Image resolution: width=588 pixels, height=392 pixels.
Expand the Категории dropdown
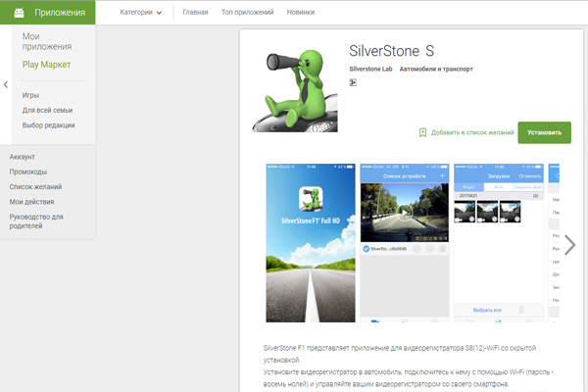pos(140,13)
